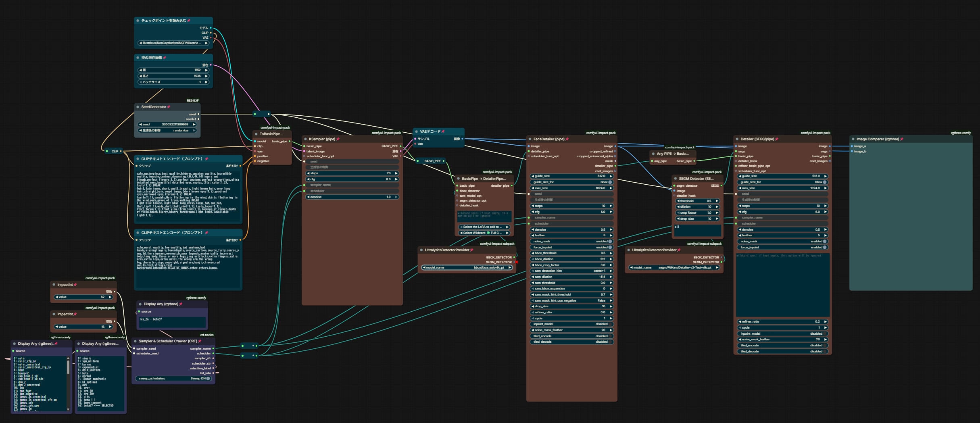The image size is (980, 423).
Task: Click the red X marker beside SEGM_DETECTOR output
Action: pos(517,262)
